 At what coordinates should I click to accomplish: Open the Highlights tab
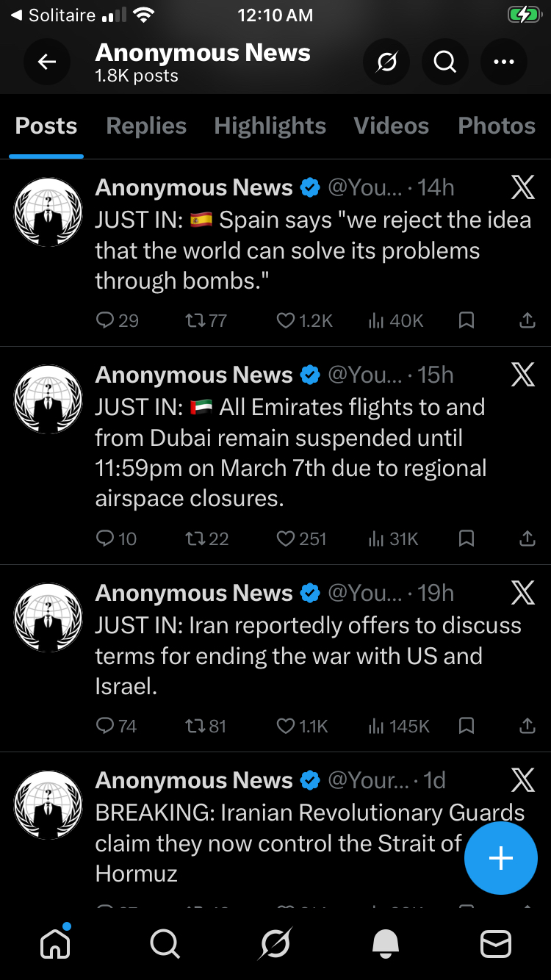pos(270,126)
